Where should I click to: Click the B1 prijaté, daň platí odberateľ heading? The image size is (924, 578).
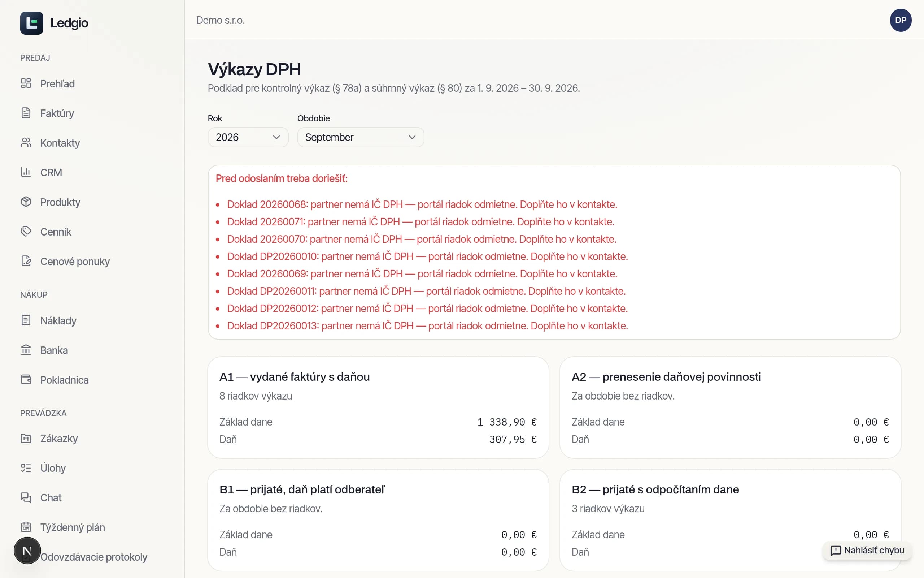coord(302,490)
